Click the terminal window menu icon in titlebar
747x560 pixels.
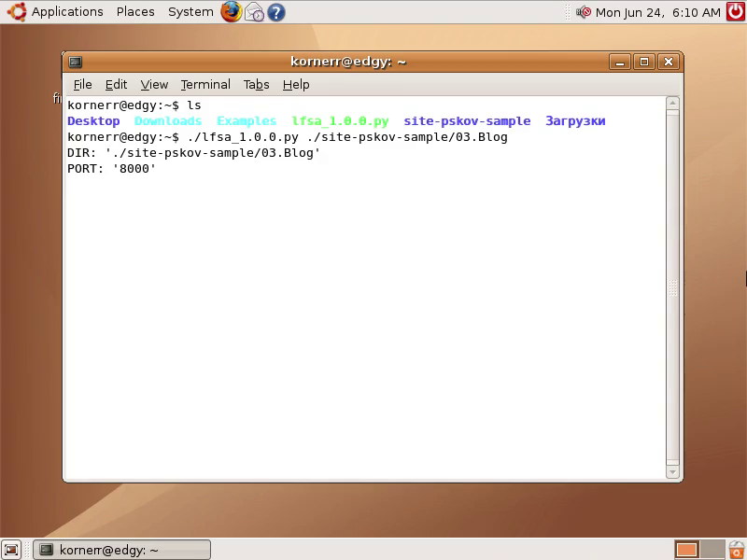click(76, 62)
